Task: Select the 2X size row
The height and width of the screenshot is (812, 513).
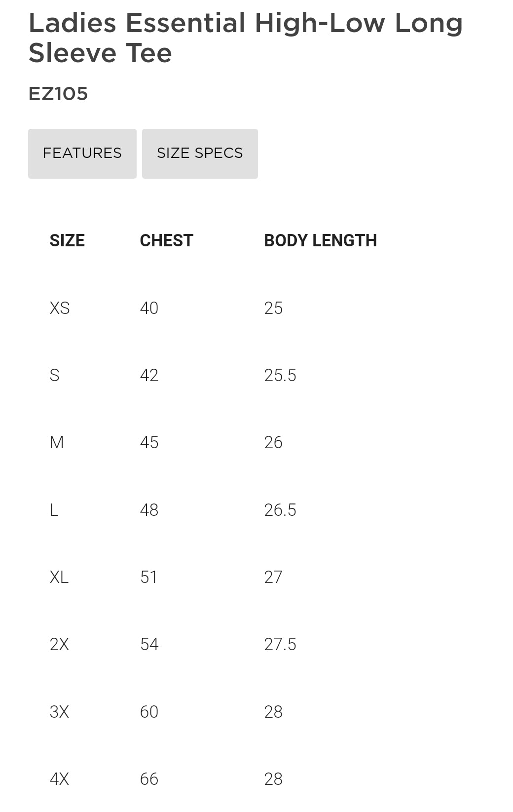Action: coord(59,644)
